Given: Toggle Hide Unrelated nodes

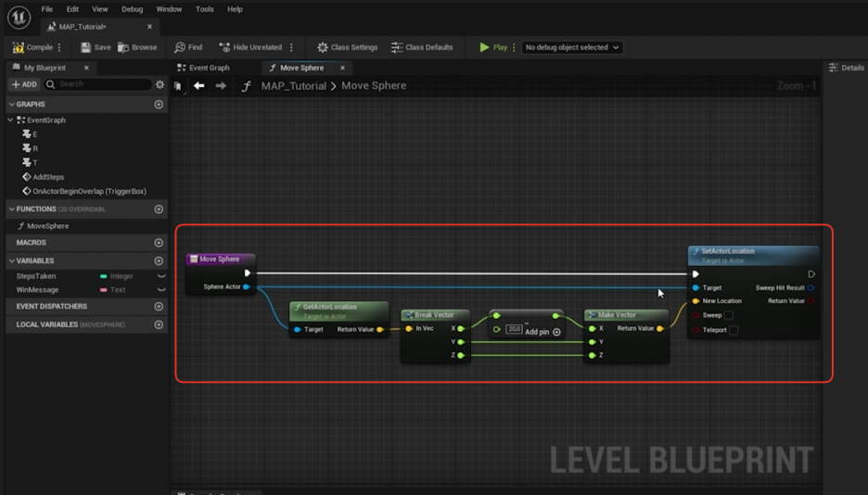Looking at the screenshot, I should (250, 47).
